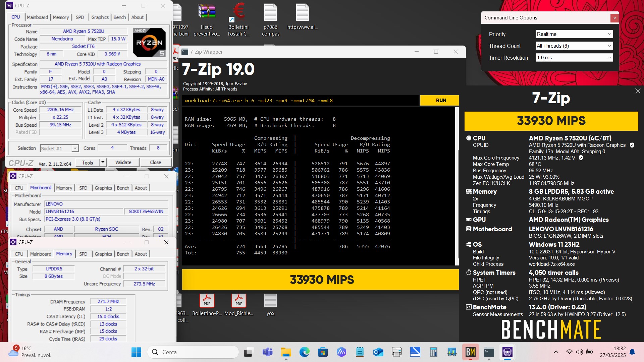Open the Bench tab in top CPU-Z window
Viewport: 644px width, 362px height.
119,17
